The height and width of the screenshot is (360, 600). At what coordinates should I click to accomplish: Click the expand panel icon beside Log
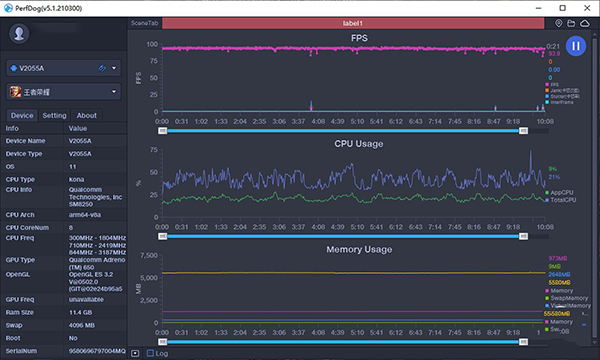coord(135,353)
